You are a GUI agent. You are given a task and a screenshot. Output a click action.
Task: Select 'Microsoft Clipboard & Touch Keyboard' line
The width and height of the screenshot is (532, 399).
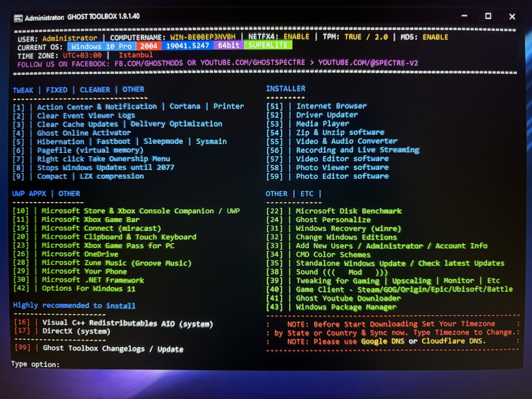(x=119, y=237)
